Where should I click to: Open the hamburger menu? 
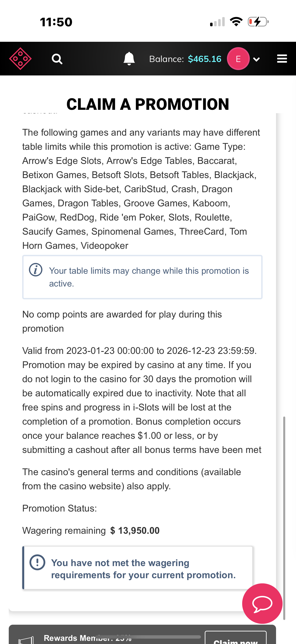[x=282, y=58]
